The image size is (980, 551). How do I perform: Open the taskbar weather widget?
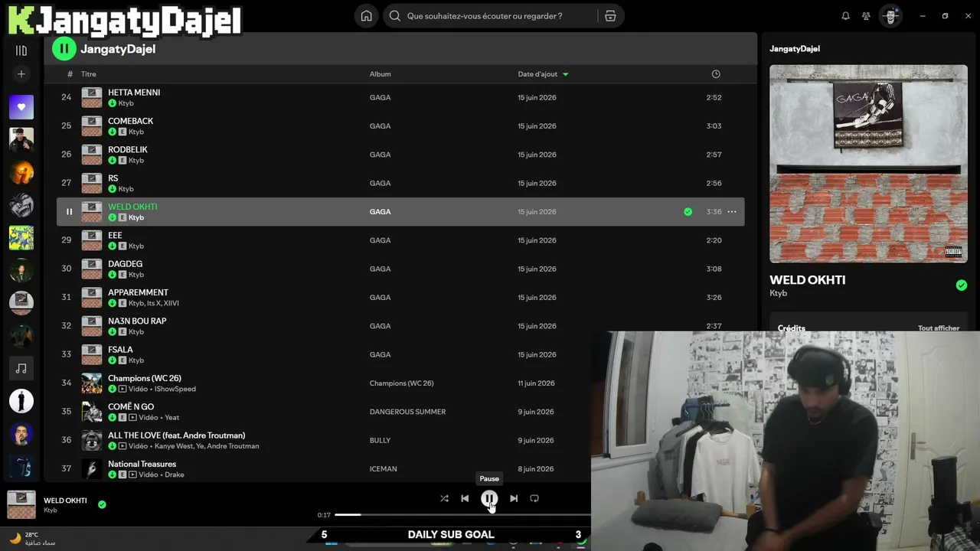click(32, 539)
